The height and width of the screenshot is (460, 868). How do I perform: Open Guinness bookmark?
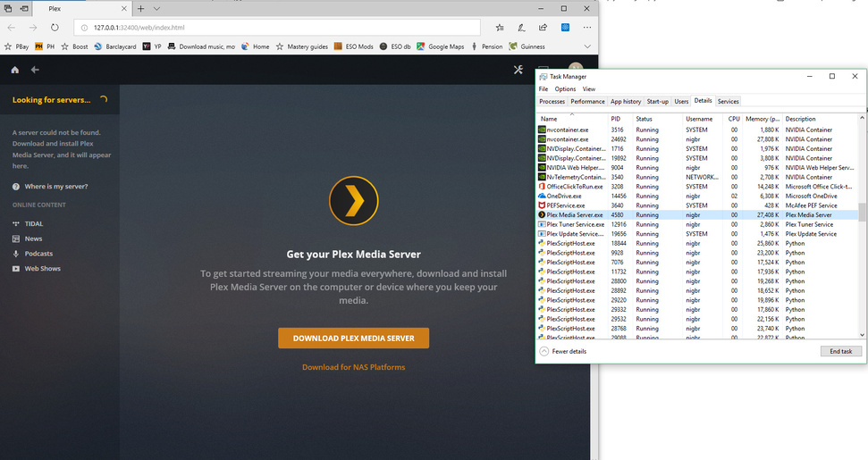527,46
